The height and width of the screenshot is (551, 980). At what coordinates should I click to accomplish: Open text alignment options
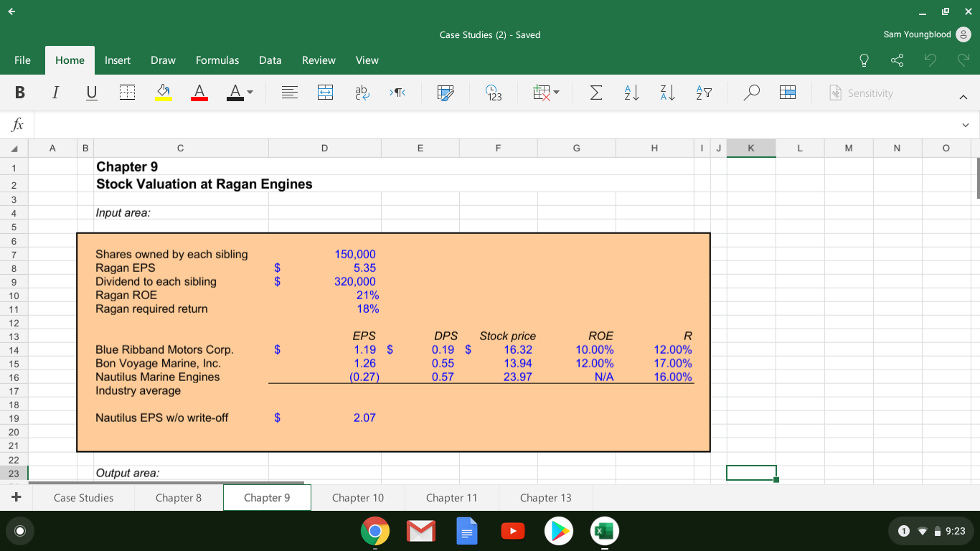click(x=289, y=93)
